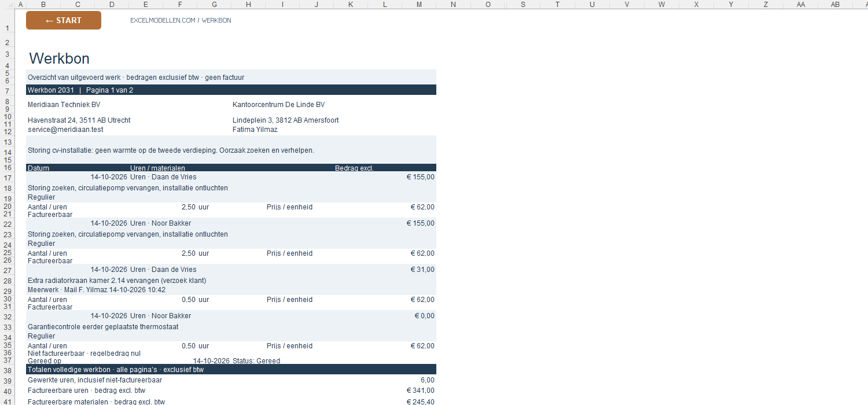Select the € 341,00 total cell
The width and height of the screenshot is (868, 405).
pyautogui.click(x=421, y=391)
